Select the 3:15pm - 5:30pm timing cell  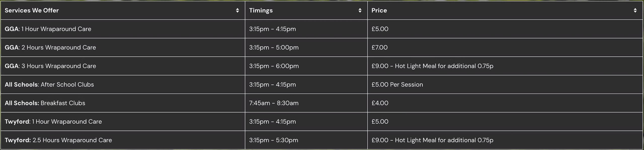pos(273,140)
